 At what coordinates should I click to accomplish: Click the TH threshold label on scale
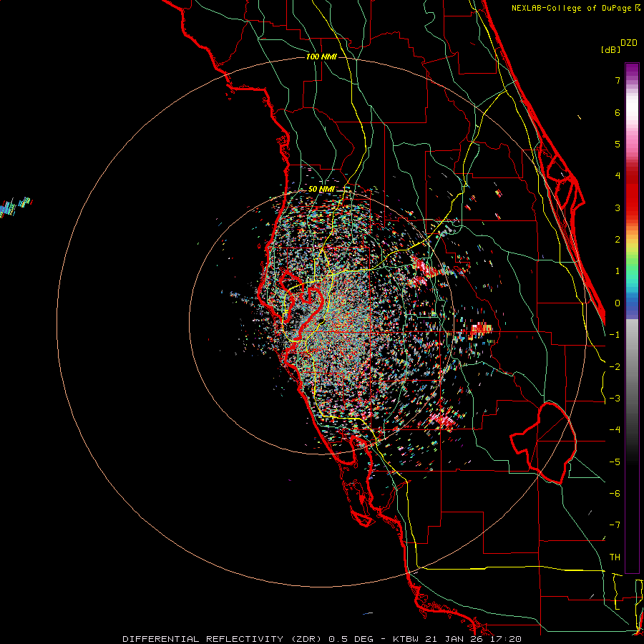tap(615, 557)
